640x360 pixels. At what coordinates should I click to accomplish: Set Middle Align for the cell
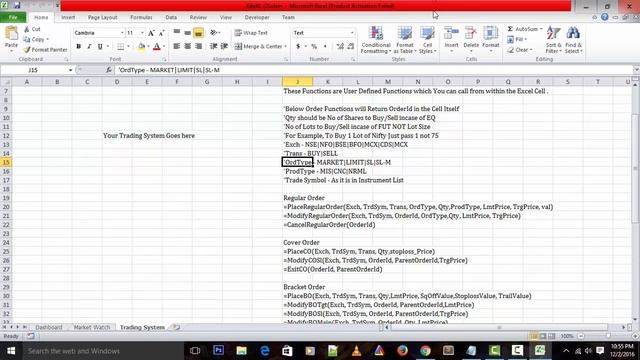point(187,33)
